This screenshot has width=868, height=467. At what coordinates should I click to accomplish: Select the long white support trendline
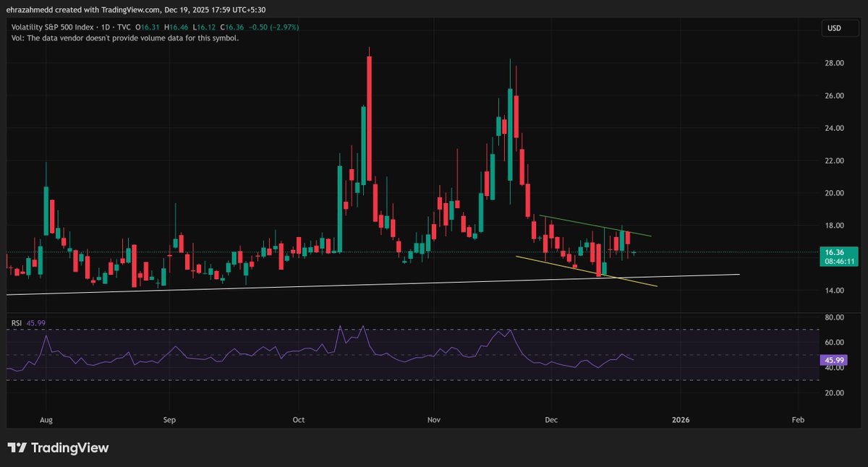pyautogui.click(x=373, y=284)
